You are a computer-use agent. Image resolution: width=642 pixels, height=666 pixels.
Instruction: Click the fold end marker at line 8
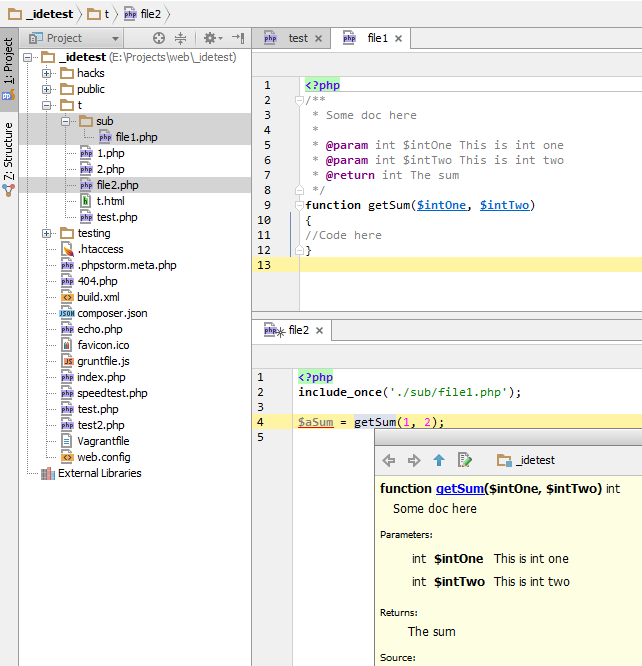coord(299,190)
